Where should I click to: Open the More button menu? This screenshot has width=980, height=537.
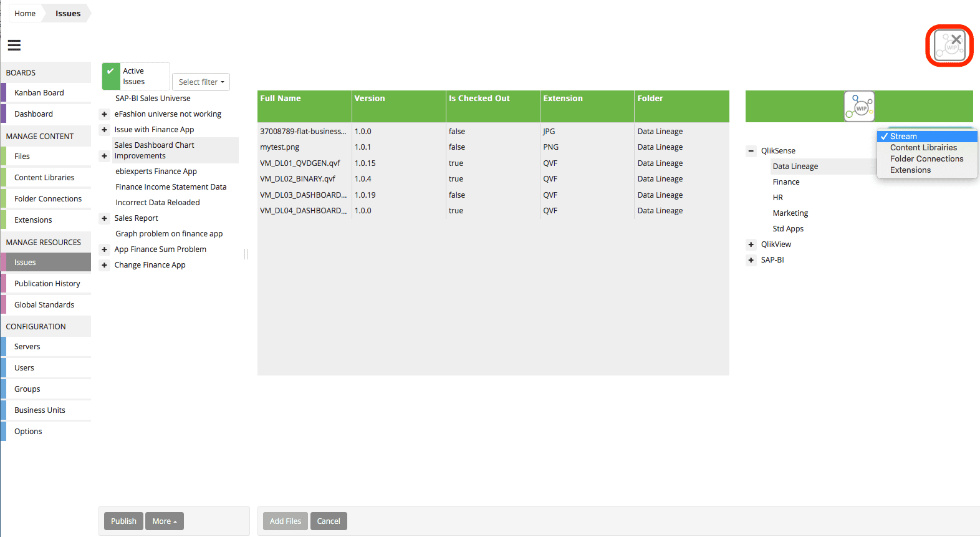[165, 521]
